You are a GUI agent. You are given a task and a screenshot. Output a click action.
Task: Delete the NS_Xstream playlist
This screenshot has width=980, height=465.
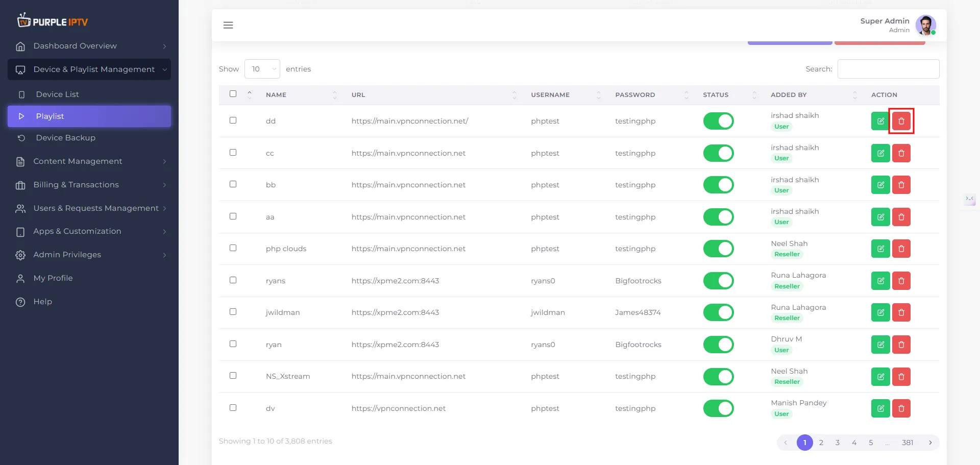coord(901,377)
